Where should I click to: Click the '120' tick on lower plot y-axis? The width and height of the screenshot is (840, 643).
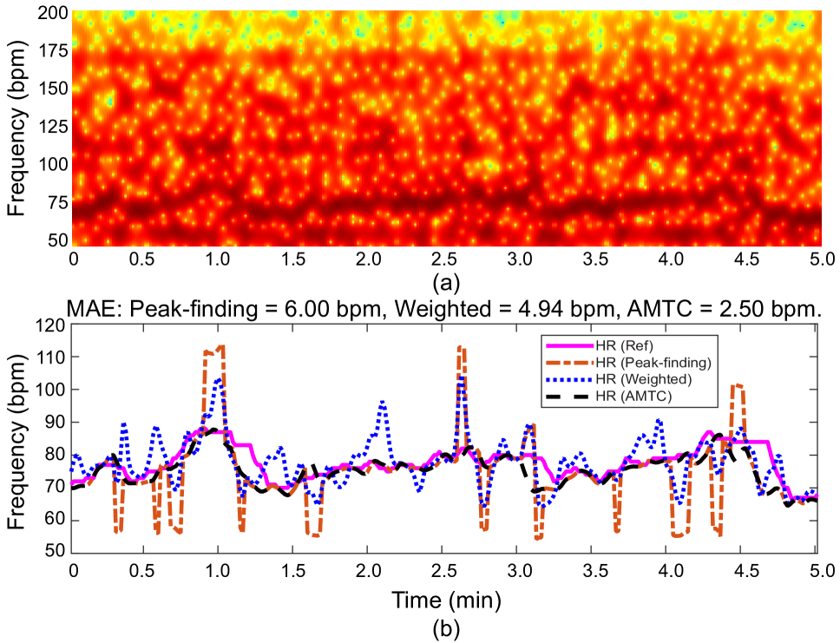(x=51, y=325)
